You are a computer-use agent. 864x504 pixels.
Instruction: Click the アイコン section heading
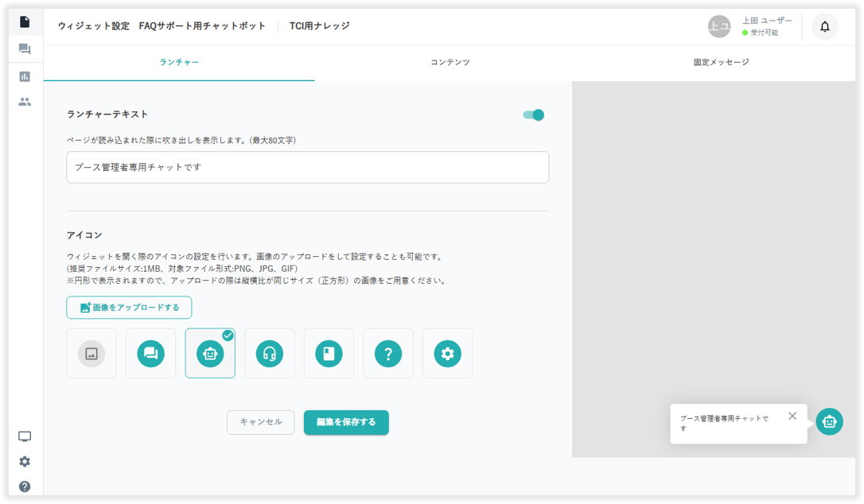(x=84, y=235)
